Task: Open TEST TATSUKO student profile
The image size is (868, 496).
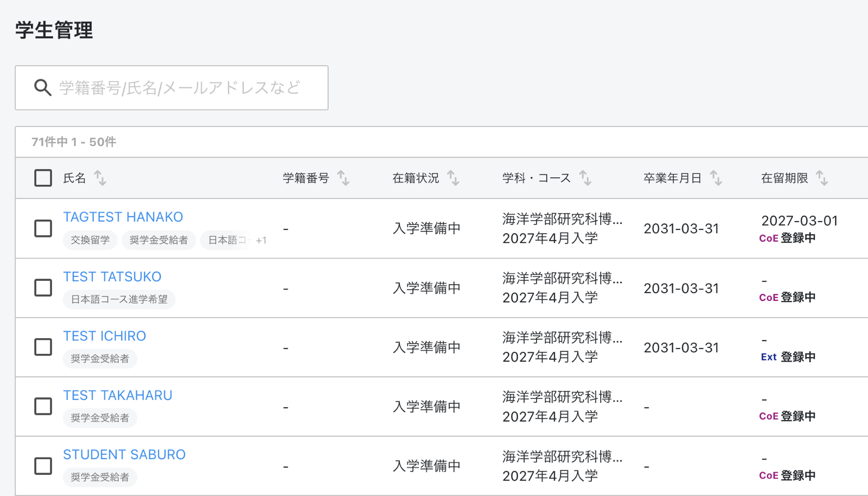Action: (x=112, y=276)
